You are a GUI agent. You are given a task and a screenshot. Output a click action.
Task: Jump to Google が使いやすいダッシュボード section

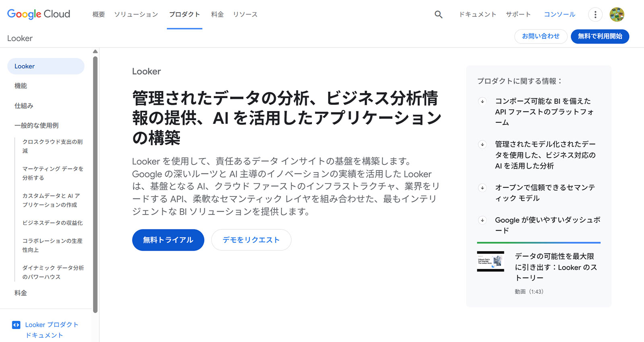pos(547,225)
